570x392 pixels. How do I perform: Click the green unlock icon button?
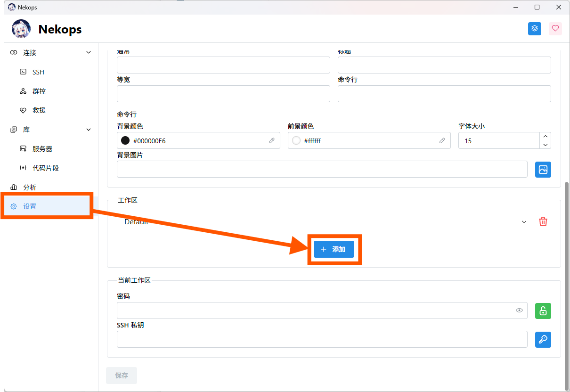click(543, 311)
